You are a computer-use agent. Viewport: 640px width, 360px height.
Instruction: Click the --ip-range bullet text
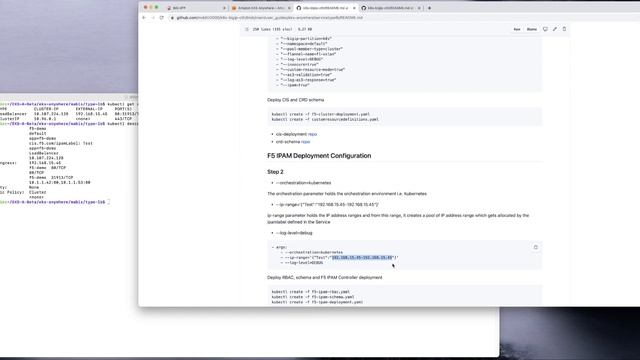click(327, 204)
